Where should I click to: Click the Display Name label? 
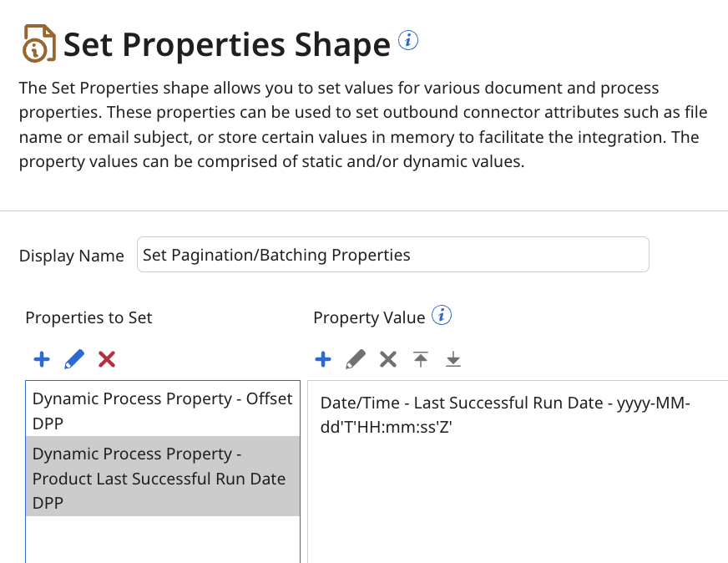click(71, 256)
